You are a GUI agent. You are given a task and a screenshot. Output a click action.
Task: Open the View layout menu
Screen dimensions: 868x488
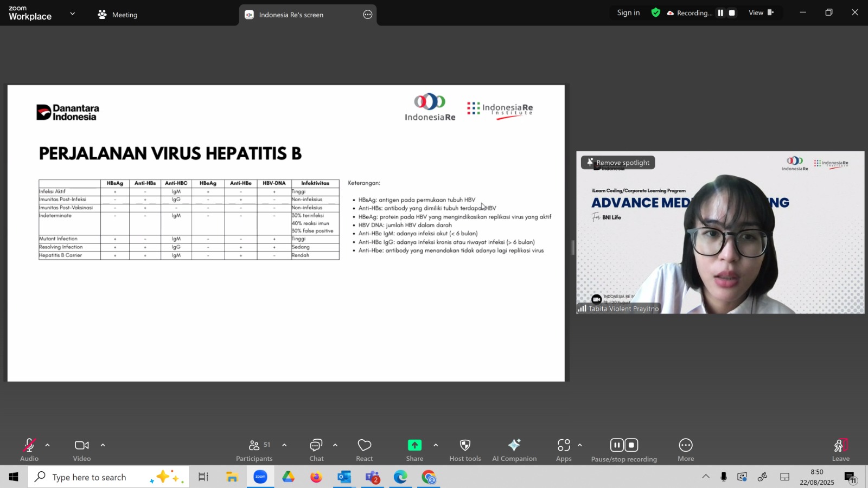tap(761, 12)
